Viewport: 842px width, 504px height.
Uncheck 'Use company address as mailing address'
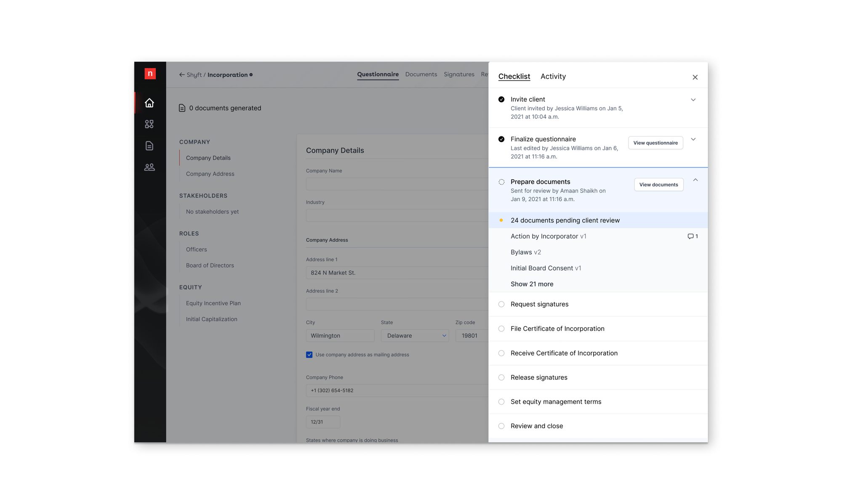[309, 355]
